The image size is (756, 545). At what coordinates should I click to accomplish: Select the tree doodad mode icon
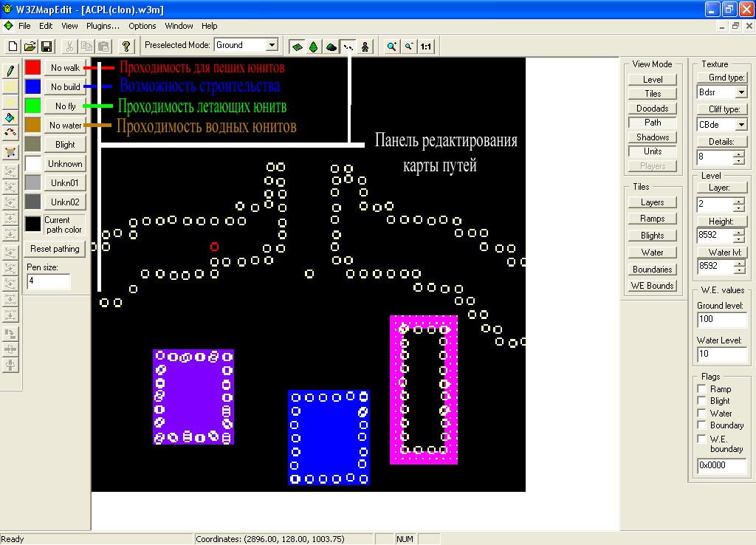point(314,47)
